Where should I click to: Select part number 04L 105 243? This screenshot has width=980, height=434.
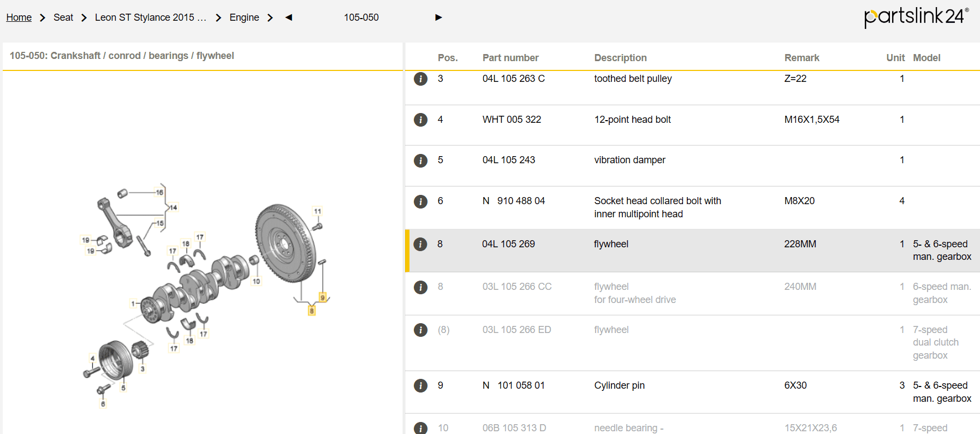pyautogui.click(x=508, y=160)
